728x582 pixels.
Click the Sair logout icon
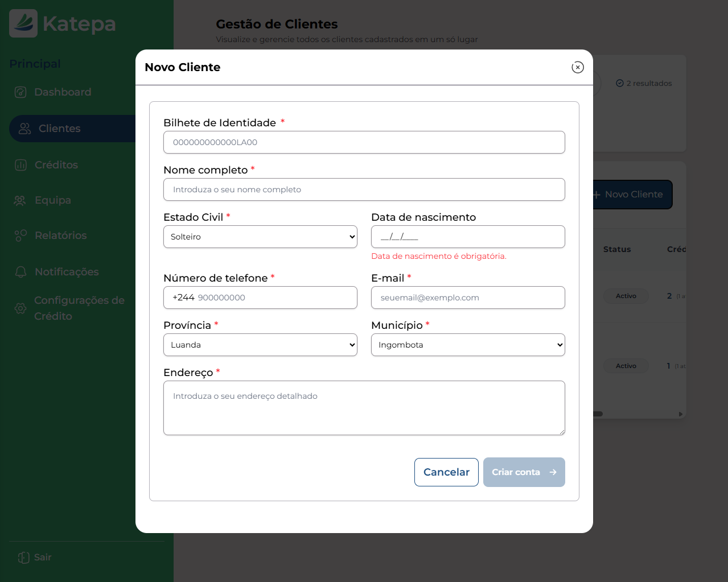22,557
